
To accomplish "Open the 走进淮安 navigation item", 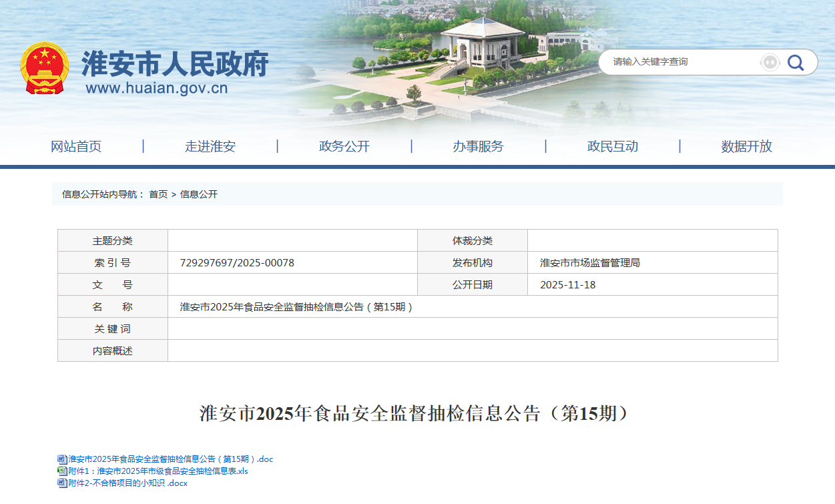I will tap(210, 147).
